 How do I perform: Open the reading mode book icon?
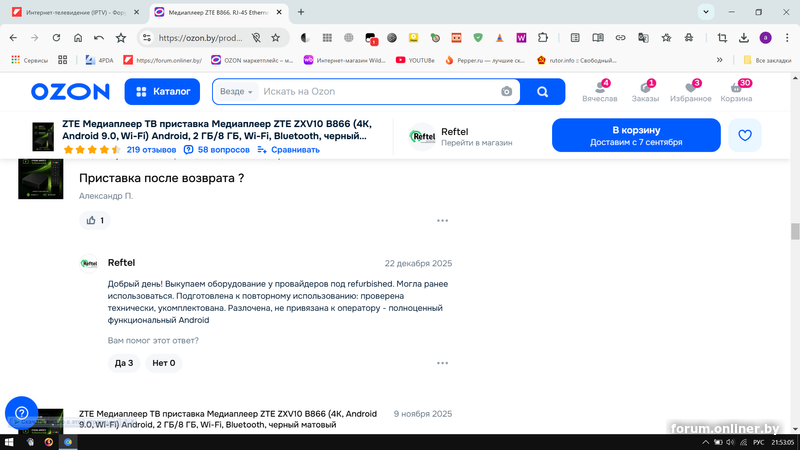tap(597, 38)
